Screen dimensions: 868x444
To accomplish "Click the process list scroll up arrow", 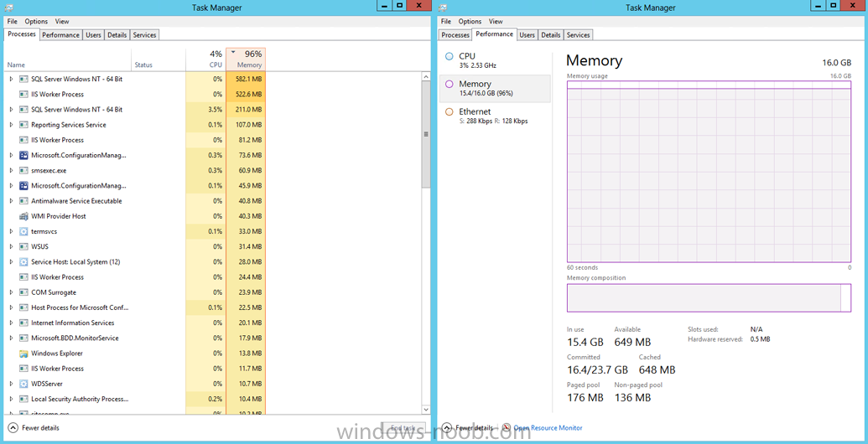I will (x=426, y=77).
